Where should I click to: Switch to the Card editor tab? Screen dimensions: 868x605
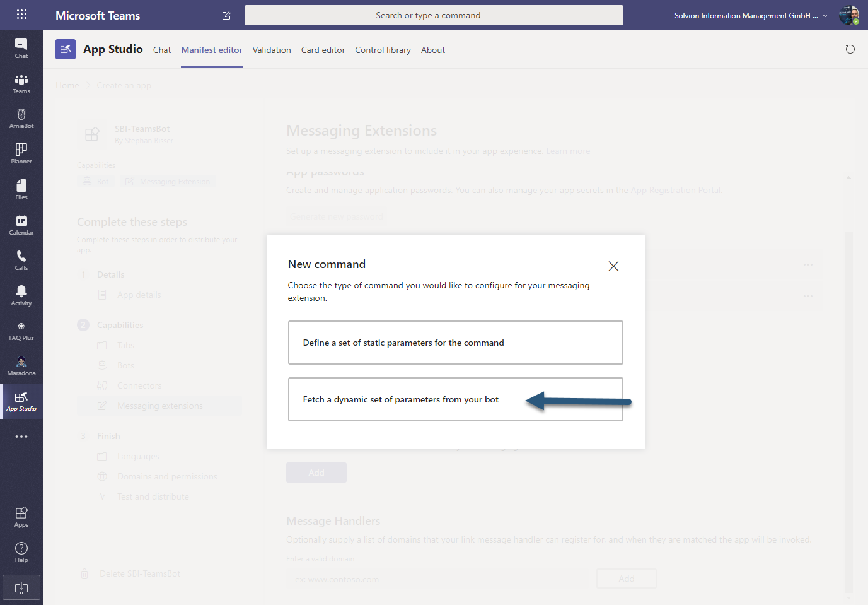pos(323,50)
